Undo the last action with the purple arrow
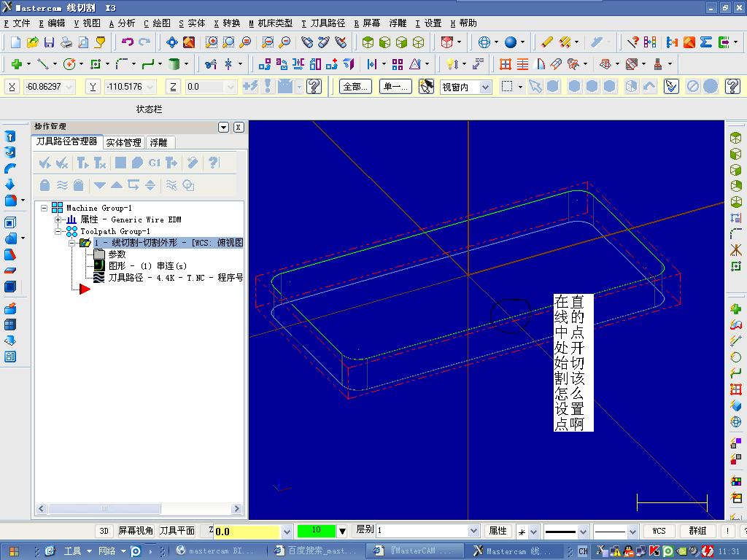Image resolution: width=747 pixels, height=560 pixels. 127,42
